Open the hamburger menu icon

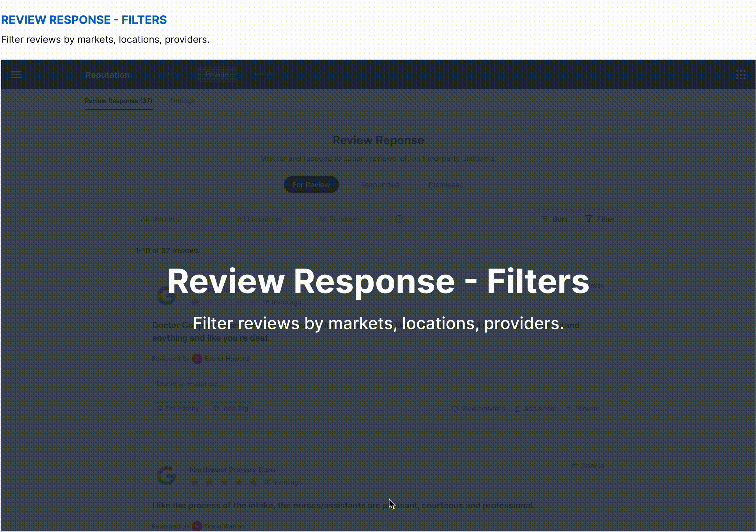coord(16,75)
